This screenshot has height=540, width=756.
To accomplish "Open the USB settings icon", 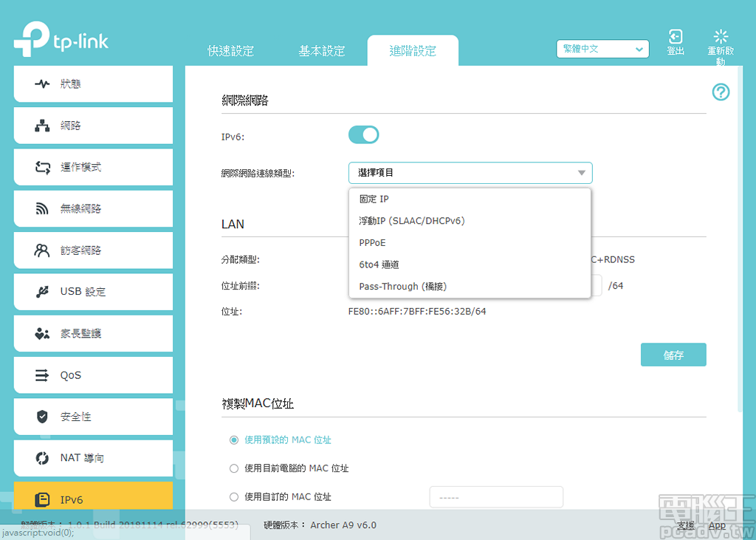I will tap(43, 292).
